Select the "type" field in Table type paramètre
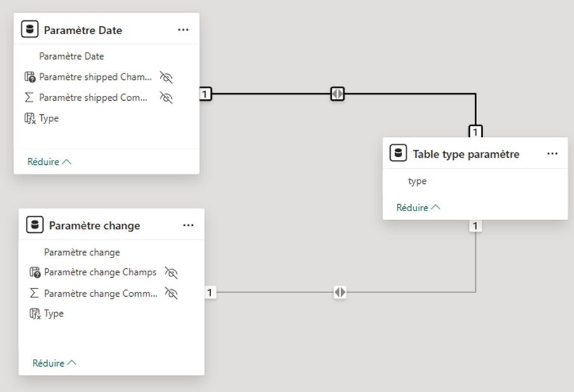The width and height of the screenshot is (574, 392). [x=417, y=181]
